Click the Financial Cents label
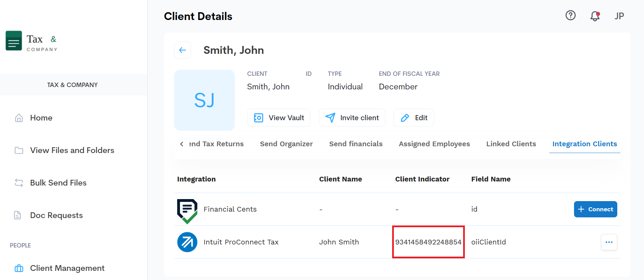Image resolution: width=644 pixels, height=280 pixels. (x=230, y=209)
